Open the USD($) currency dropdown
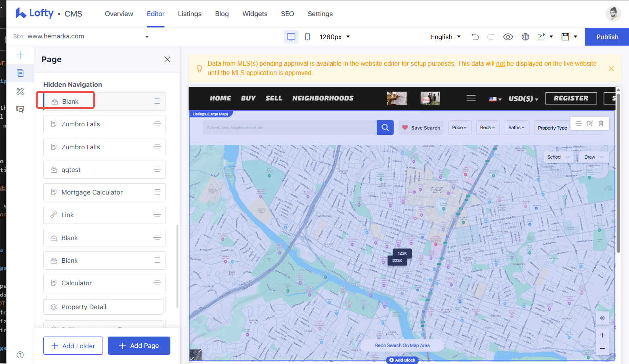The width and height of the screenshot is (629, 364). pos(524,98)
